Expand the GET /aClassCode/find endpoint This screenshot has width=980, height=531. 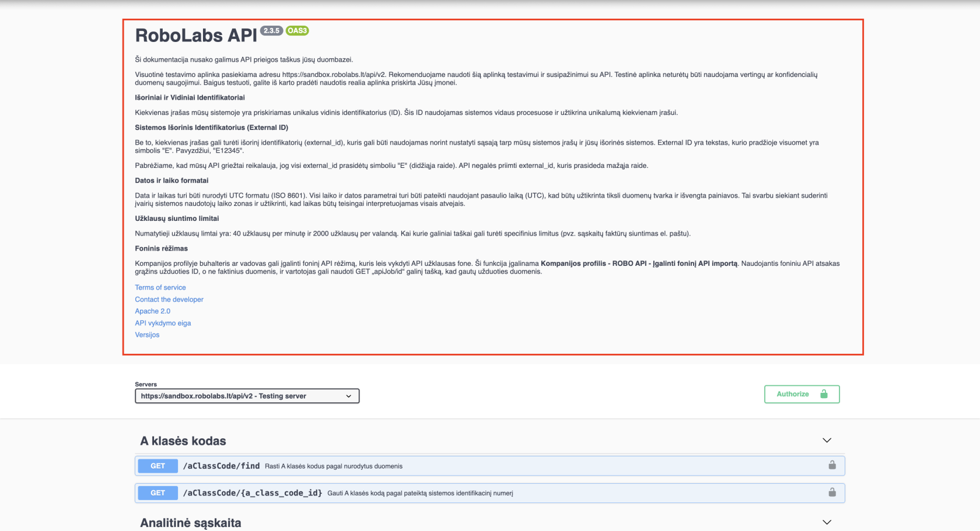(x=490, y=466)
